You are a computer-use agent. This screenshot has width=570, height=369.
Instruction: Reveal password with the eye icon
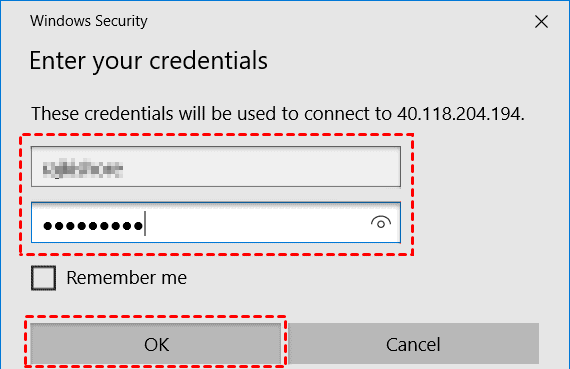tap(381, 222)
